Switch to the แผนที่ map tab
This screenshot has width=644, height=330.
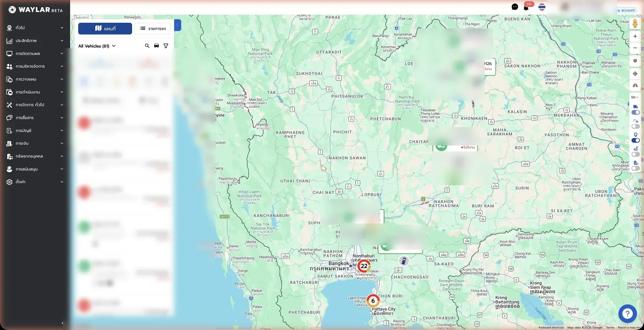[105, 28]
